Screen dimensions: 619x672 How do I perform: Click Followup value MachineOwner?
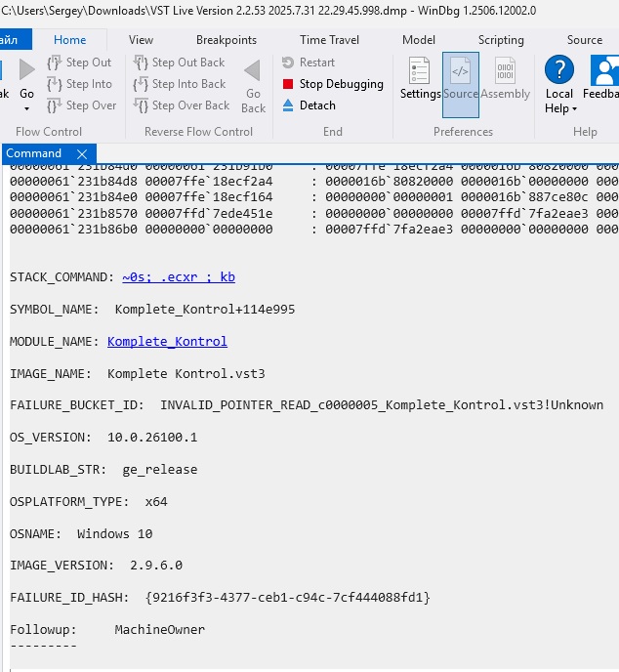[x=159, y=630]
